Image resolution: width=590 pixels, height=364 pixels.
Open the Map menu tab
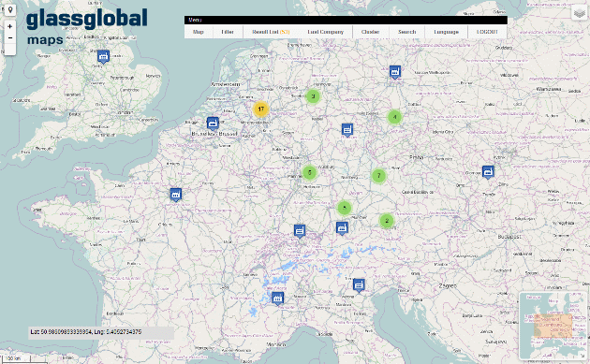tap(199, 32)
